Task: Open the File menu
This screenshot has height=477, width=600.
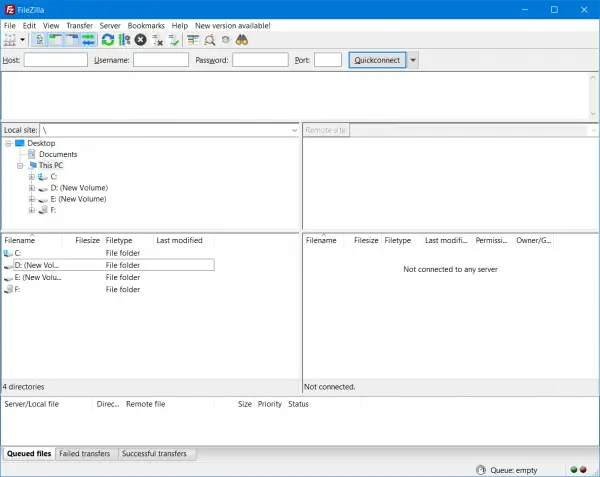Action: click(10, 26)
